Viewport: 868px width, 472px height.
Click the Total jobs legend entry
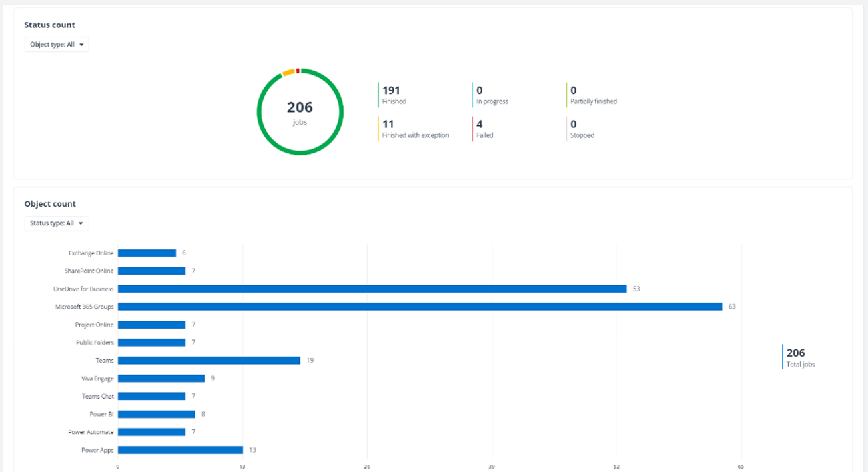tap(797, 357)
